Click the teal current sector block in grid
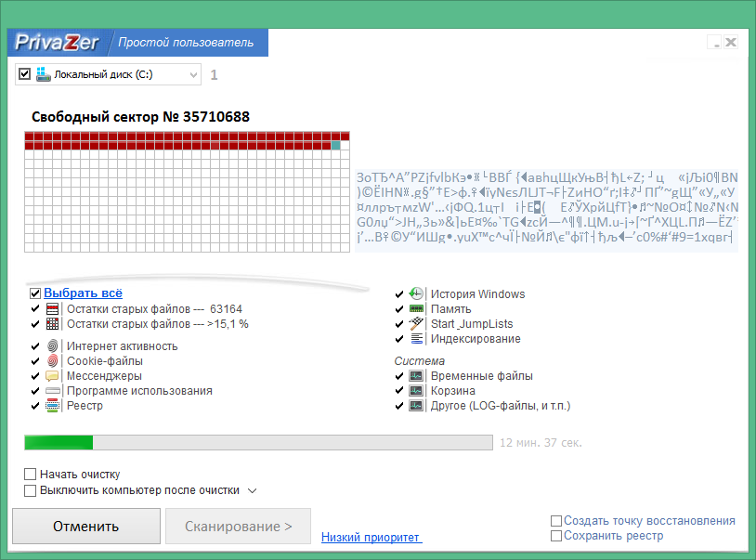The width and height of the screenshot is (756, 560). [x=336, y=146]
